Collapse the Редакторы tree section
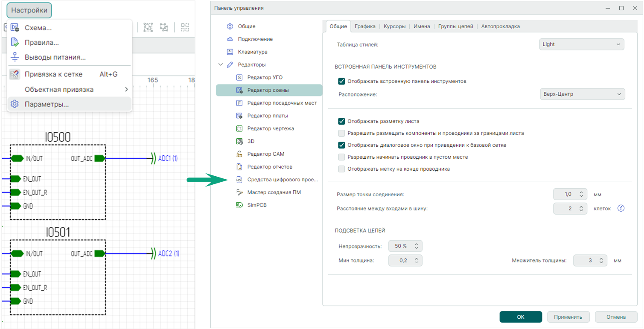This screenshot has height=329, width=644. point(221,65)
